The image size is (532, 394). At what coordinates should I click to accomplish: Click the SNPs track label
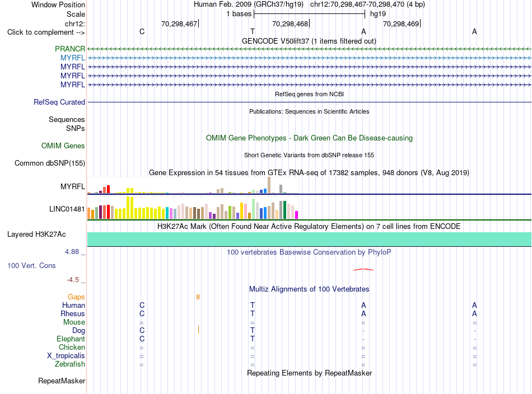pos(76,128)
